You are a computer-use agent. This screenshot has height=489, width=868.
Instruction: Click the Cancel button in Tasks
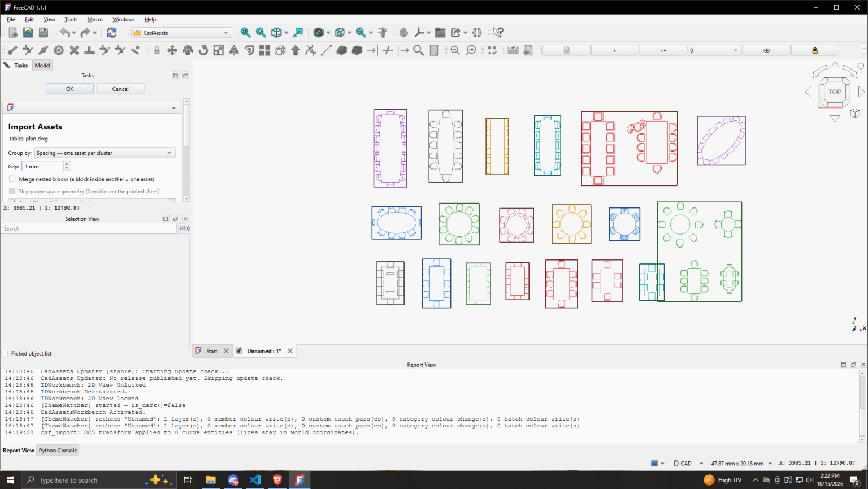120,89
